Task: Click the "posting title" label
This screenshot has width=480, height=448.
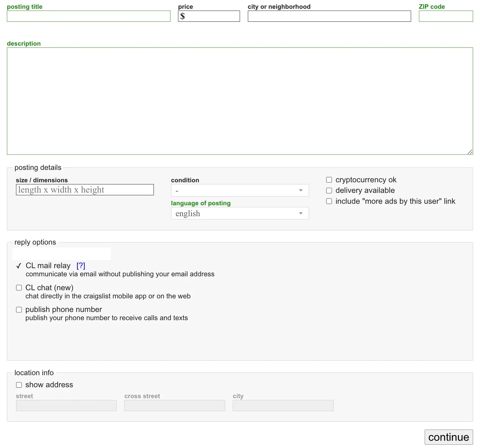Action: click(24, 7)
